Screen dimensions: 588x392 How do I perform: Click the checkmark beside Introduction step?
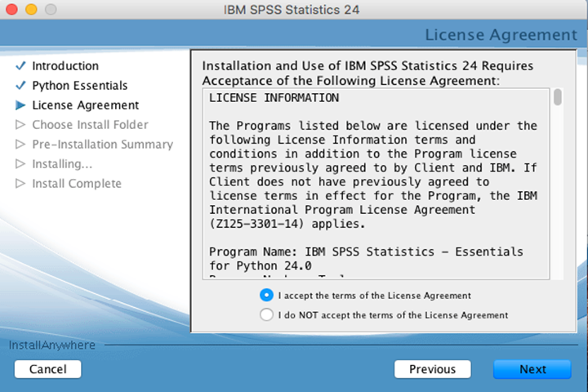[x=20, y=66]
